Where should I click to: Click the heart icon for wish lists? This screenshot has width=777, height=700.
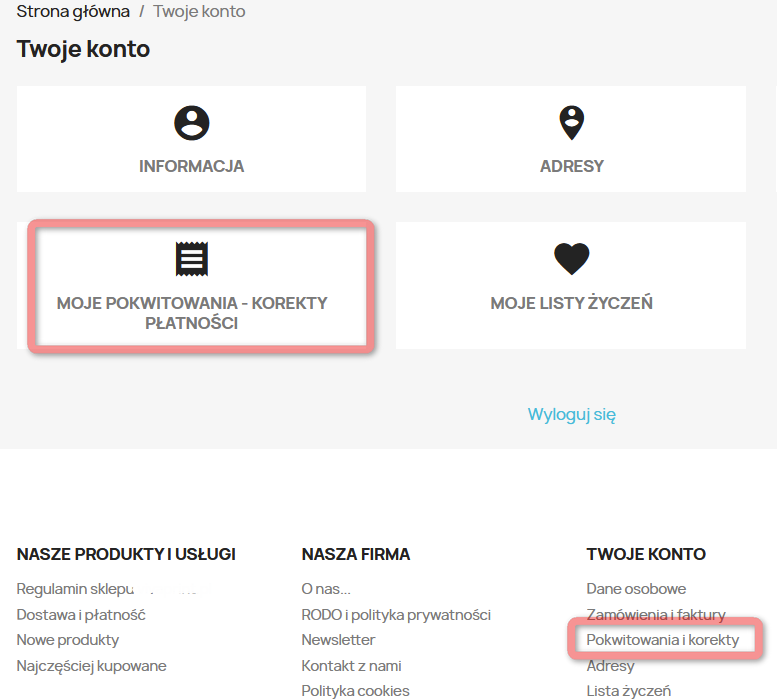point(571,259)
